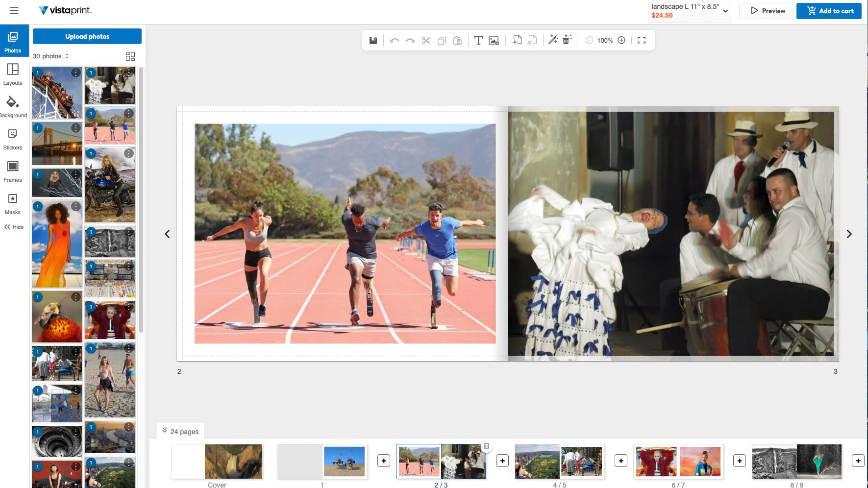Toggle the photo grid view icon
This screenshot has height=488, width=868.
130,56
